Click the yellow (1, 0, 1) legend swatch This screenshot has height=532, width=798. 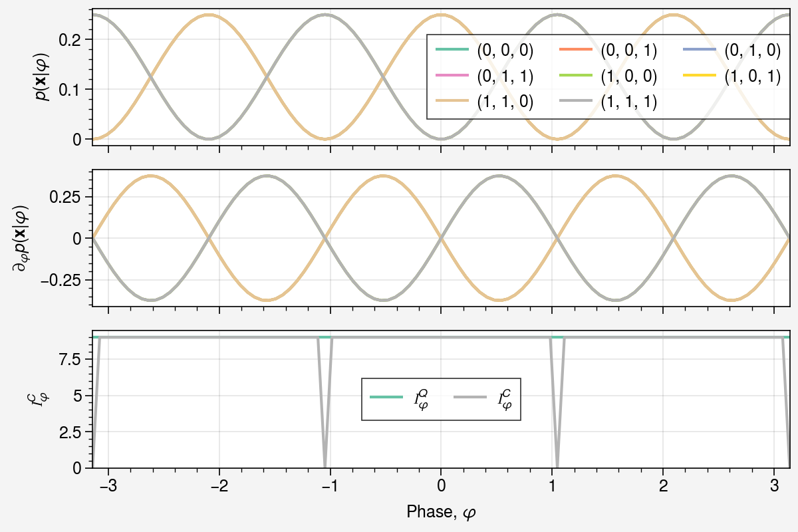coord(698,76)
